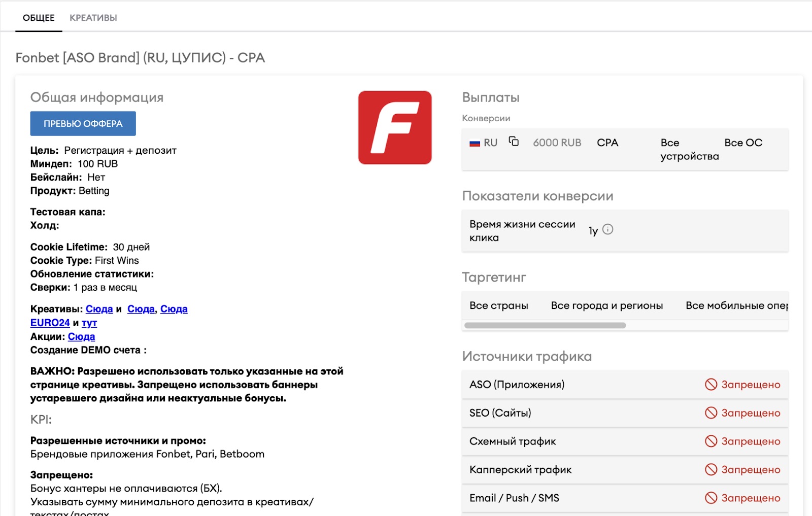Click the Cookie Lifetime: 30 дней line

coord(90,247)
